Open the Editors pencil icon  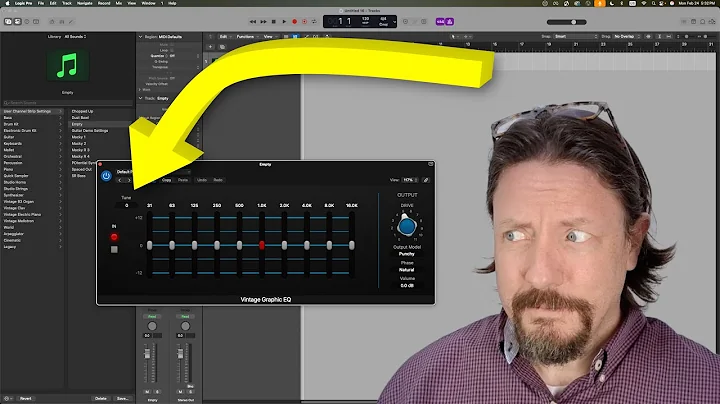click(x=71, y=22)
